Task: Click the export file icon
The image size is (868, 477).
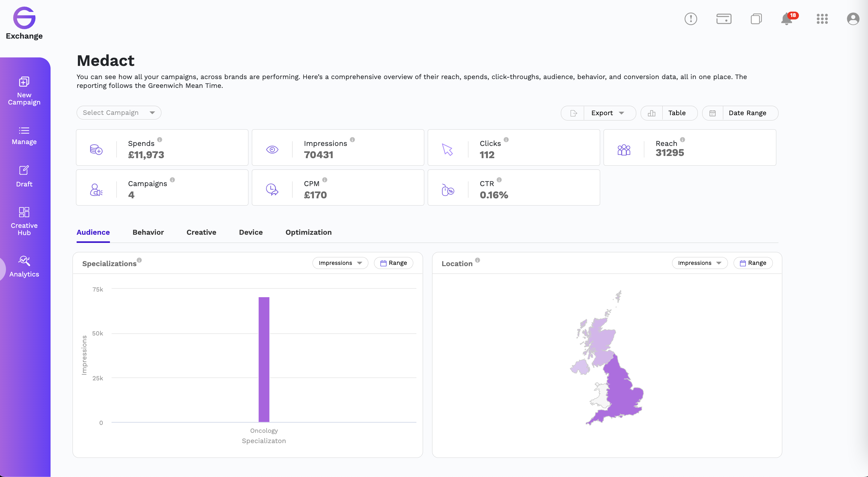Action: 573,113
